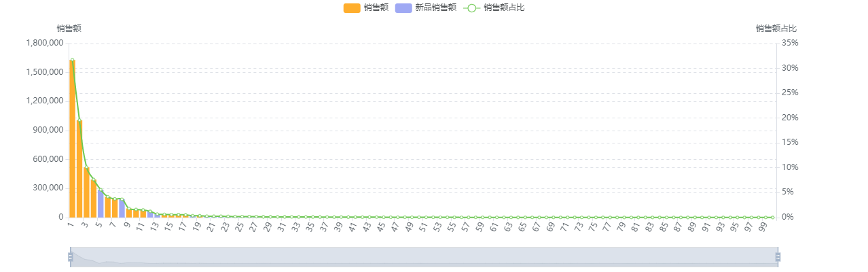Viewport: 868px width, 272px height.
Task: Click the purple bar for rank 8
Action: (x=122, y=209)
